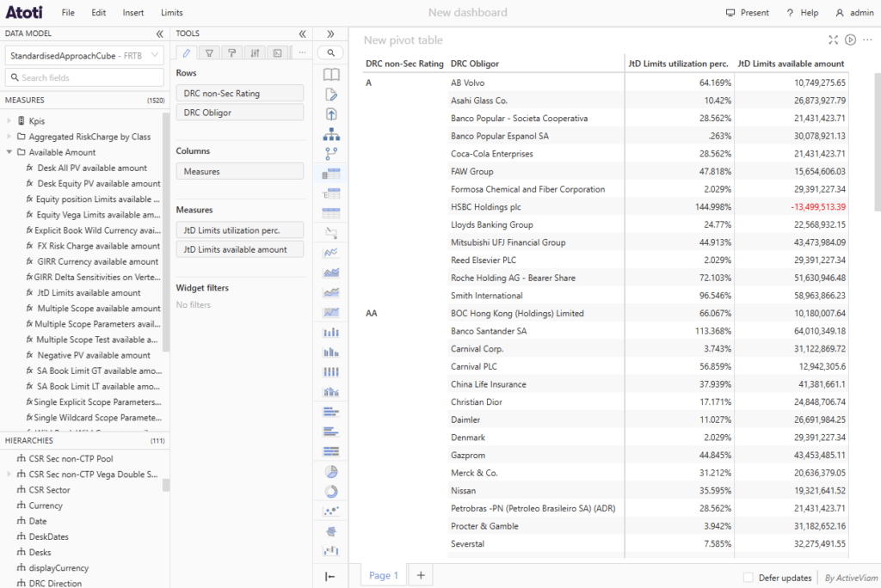
Task: Open the Insert menu
Action: [133, 12]
